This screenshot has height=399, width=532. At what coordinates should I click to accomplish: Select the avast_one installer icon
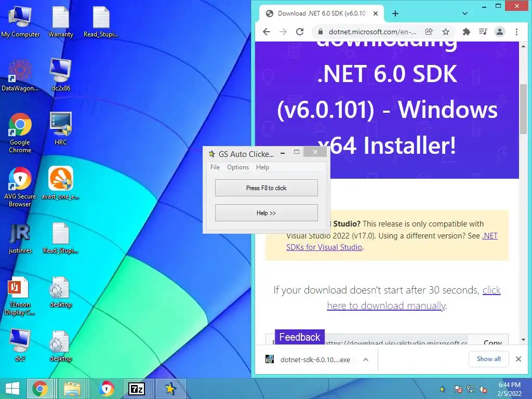tap(61, 183)
